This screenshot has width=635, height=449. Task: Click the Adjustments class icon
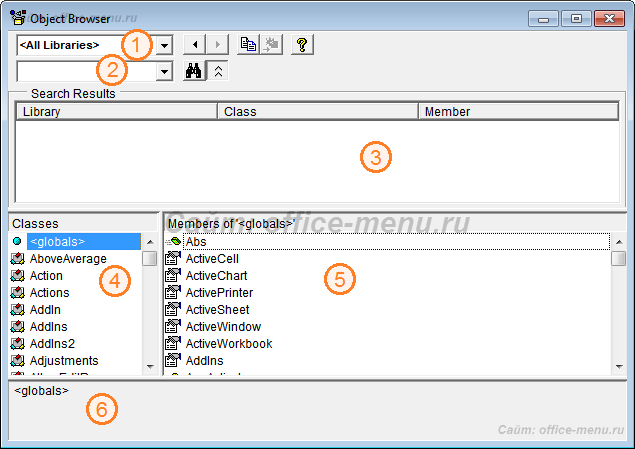(x=17, y=360)
